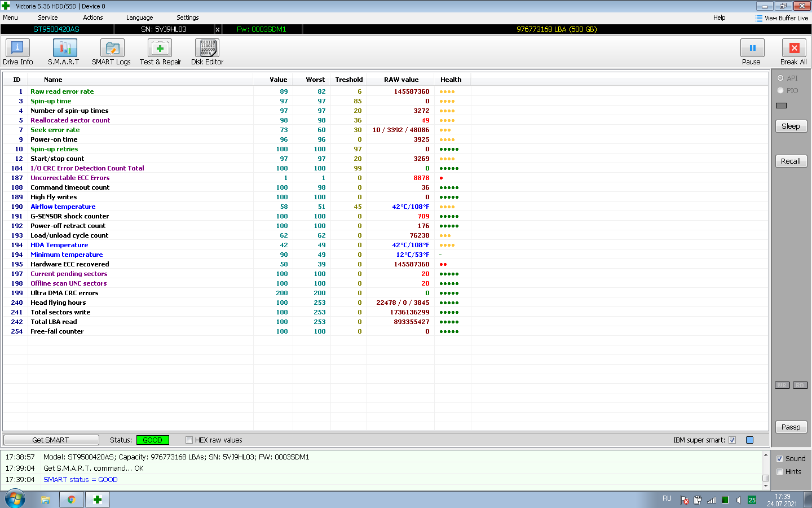Click the WR indicator
Image resolution: width=812 pixels, height=508 pixels.
(x=782, y=386)
